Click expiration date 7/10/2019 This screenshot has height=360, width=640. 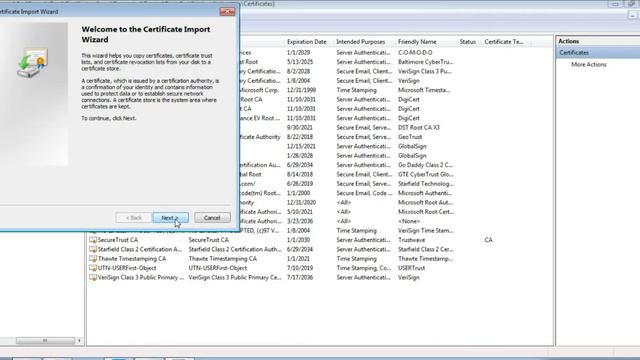[300, 269]
